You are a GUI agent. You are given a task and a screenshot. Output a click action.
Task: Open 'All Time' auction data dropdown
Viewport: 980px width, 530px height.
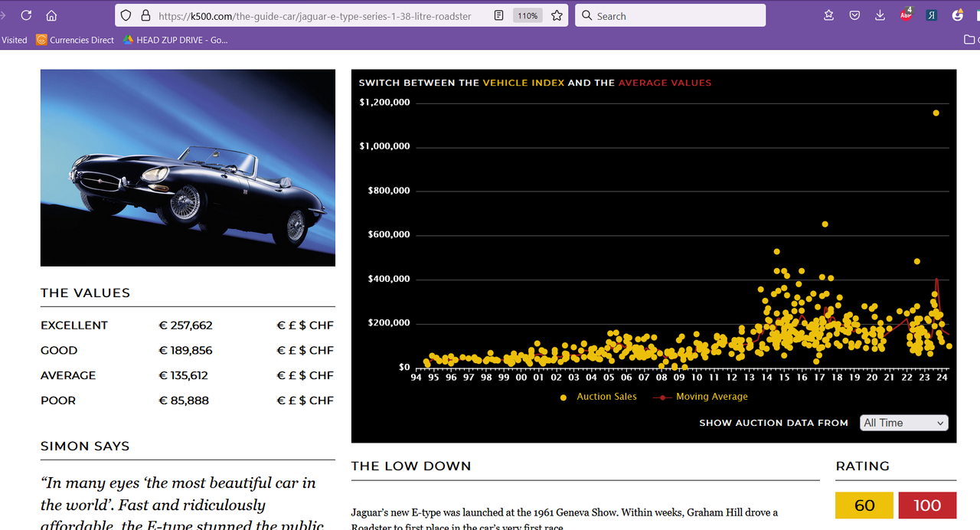(x=904, y=423)
